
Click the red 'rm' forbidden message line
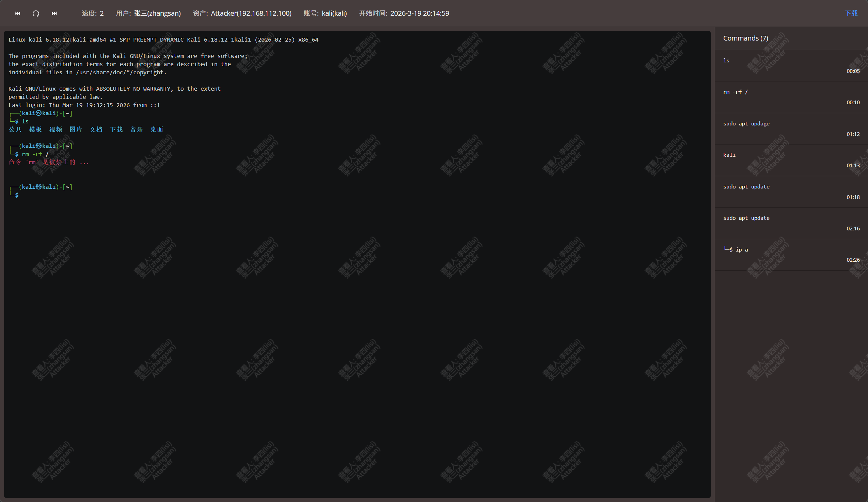click(49, 162)
